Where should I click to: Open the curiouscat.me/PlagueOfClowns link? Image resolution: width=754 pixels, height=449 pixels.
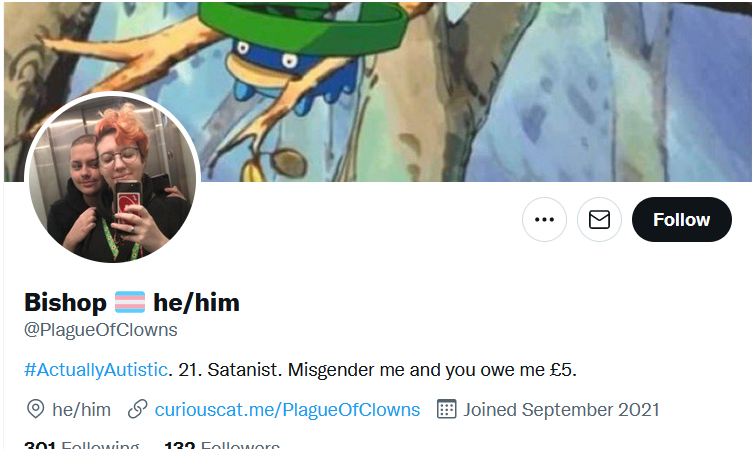click(287, 410)
